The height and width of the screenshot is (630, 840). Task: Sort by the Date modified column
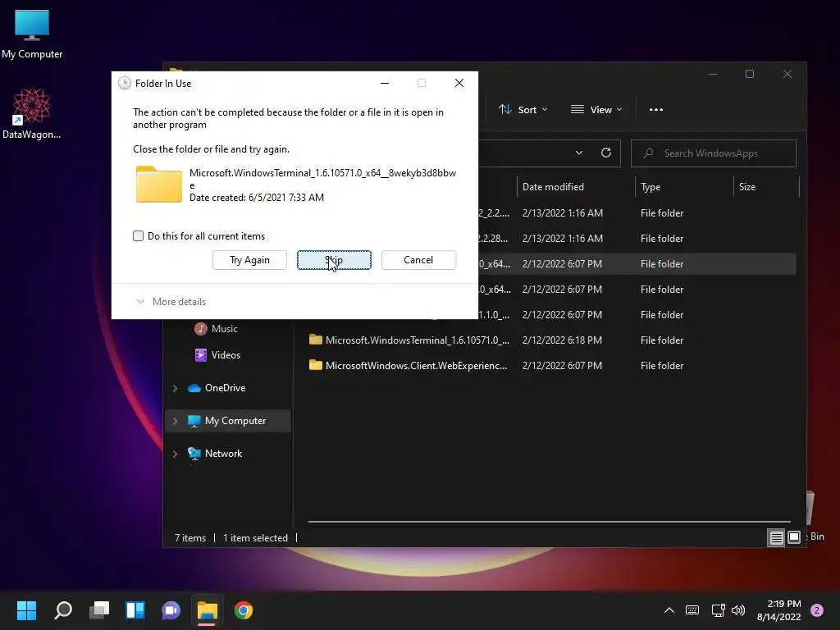(x=576, y=187)
